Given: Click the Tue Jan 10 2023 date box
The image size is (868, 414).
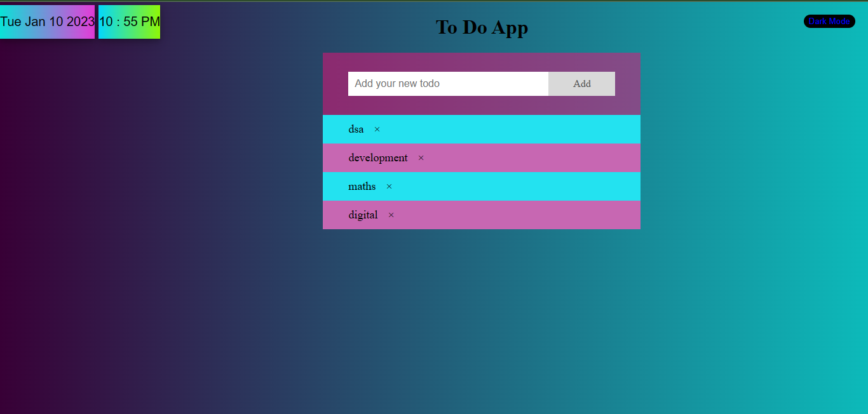Looking at the screenshot, I should tap(47, 22).
